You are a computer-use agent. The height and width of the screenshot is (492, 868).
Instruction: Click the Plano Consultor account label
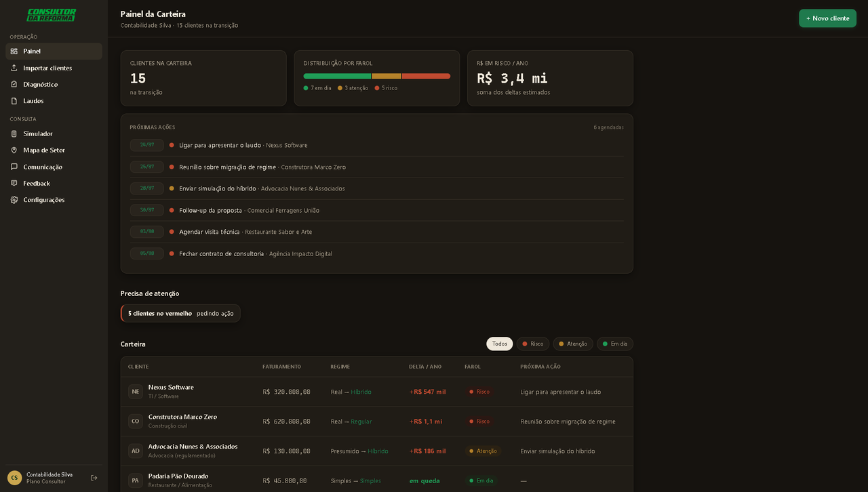click(46, 482)
